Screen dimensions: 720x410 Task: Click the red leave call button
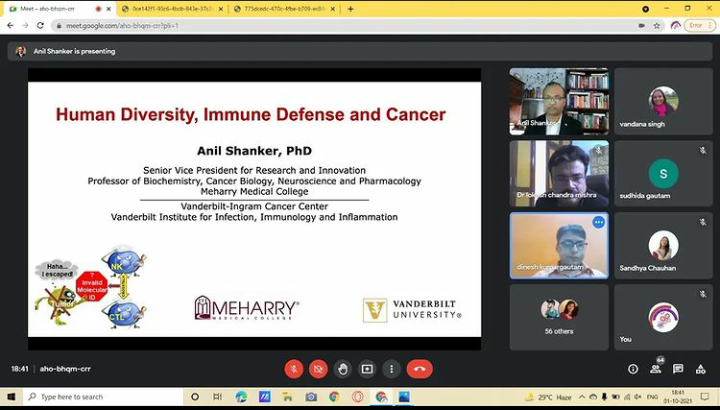(x=420, y=369)
